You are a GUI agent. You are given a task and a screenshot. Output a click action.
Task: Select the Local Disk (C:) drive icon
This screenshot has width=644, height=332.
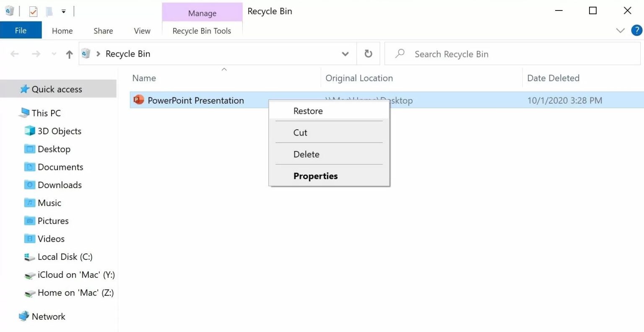[29, 256]
